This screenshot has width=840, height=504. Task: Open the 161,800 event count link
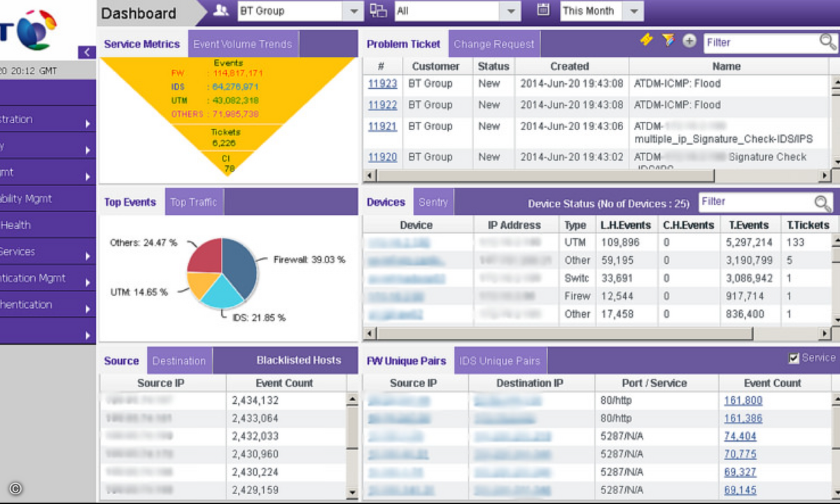pos(743,400)
